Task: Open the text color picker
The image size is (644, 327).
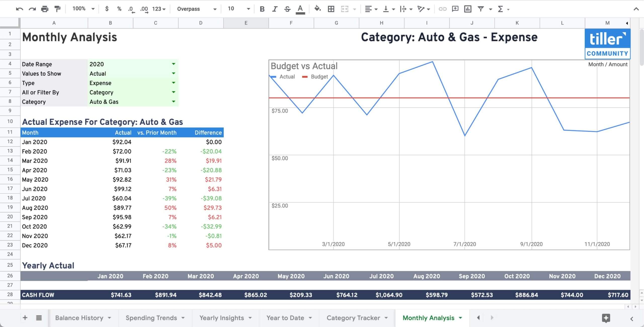Action: pos(300,9)
